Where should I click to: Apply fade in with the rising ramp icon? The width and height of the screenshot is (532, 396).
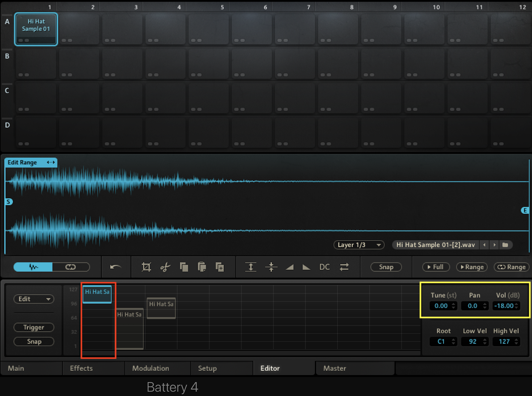click(x=290, y=267)
